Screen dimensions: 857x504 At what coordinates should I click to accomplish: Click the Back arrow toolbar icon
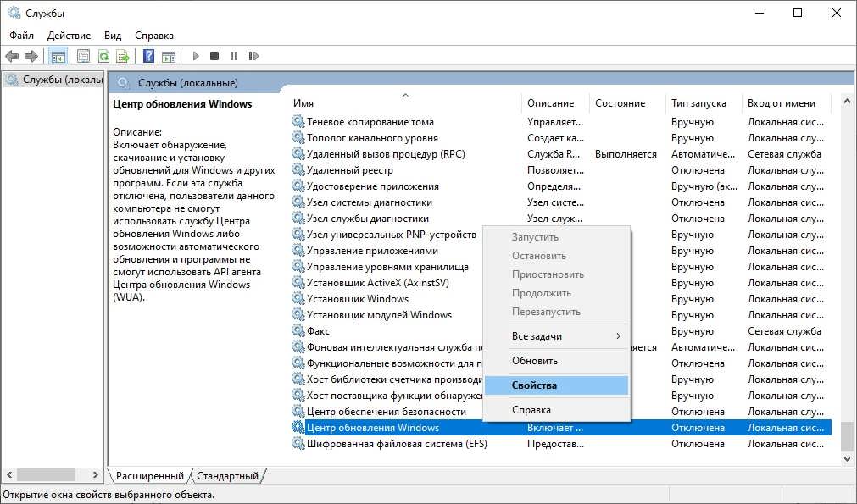pos(12,57)
